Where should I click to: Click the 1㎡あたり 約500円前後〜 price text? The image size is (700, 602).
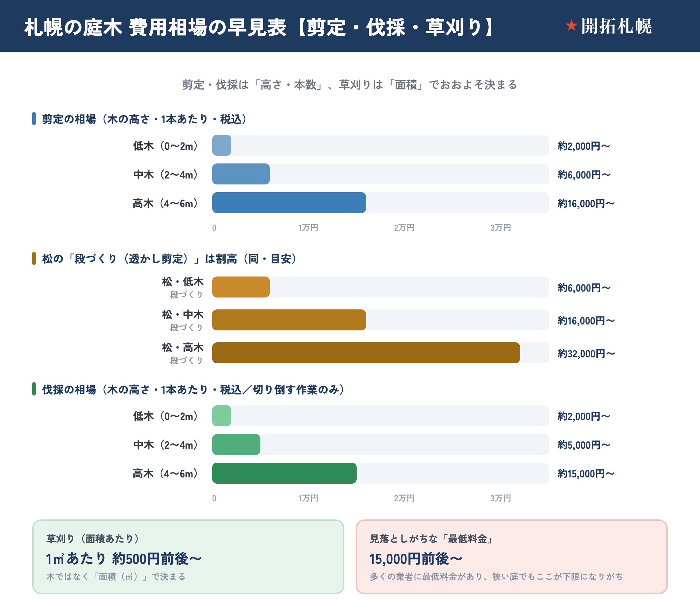pyautogui.click(x=124, y=559)
